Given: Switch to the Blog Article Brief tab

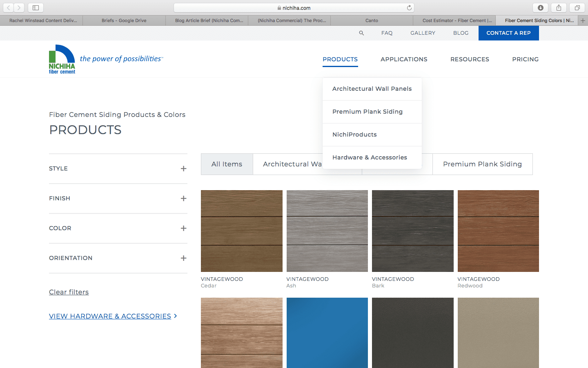Looking at the screenshot, I should 207,20.
